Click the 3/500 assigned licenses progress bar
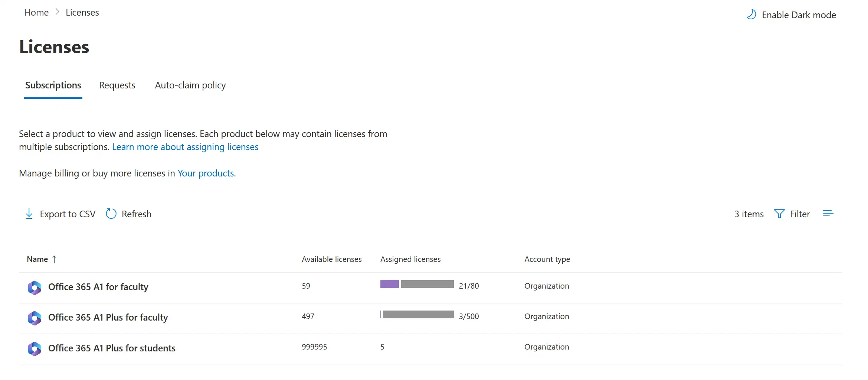The image size is (868, 380). [x=417, y=315]
